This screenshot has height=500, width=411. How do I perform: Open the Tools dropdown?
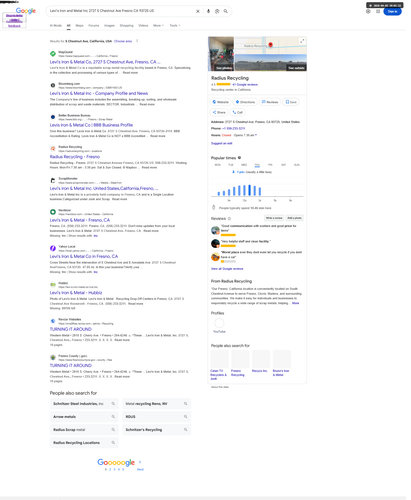[x=175, y=25]
